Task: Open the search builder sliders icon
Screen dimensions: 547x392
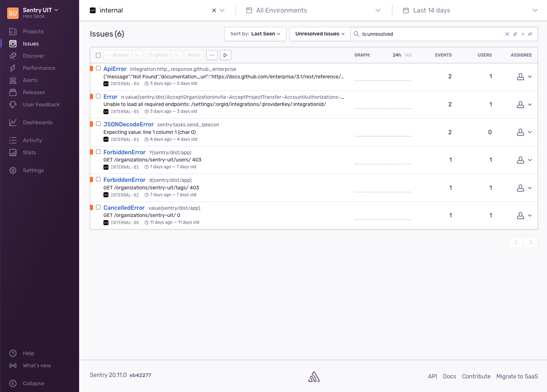Action: [x=530, y=34]
